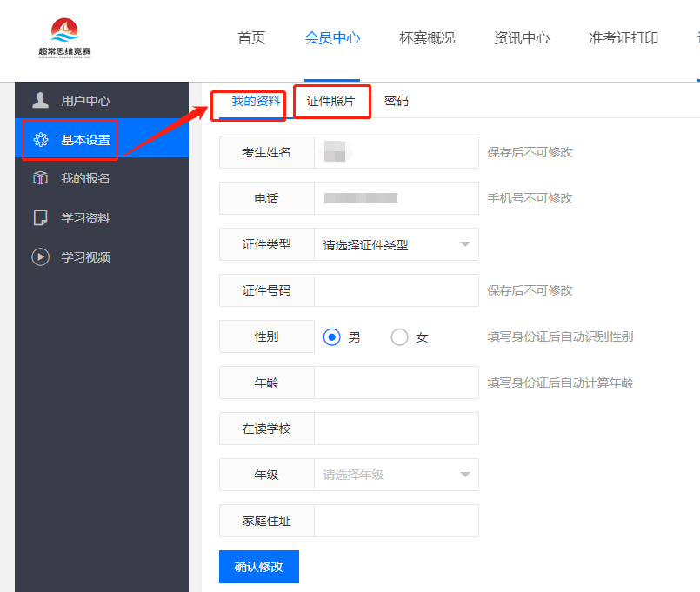
Task: Click the 我的报名 cube icon
Action: 41,178
